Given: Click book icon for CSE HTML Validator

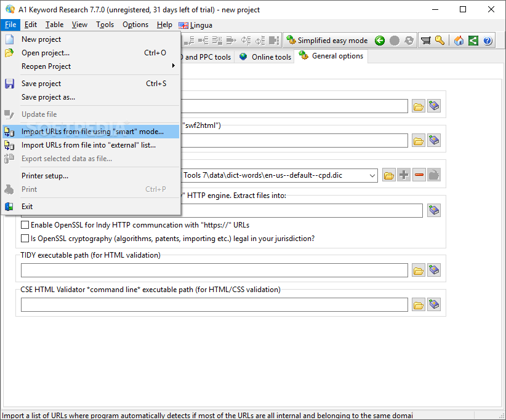Looking at the screenshot, I should point(434,304).
